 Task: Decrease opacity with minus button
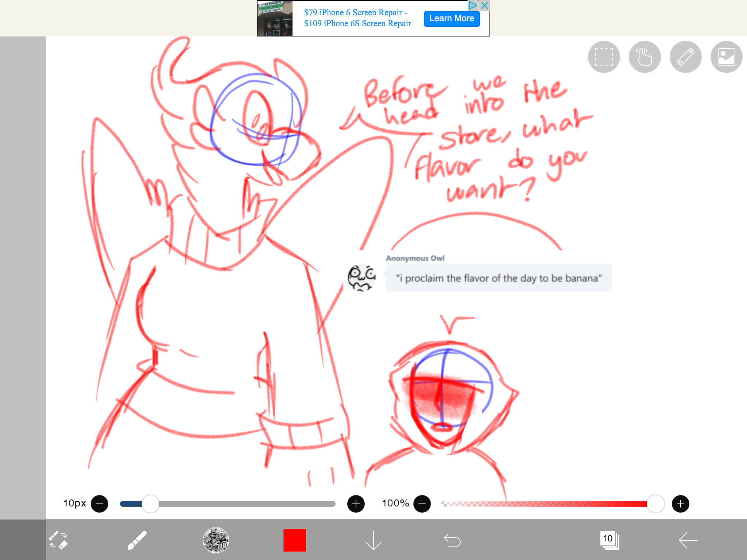point(422,504)
